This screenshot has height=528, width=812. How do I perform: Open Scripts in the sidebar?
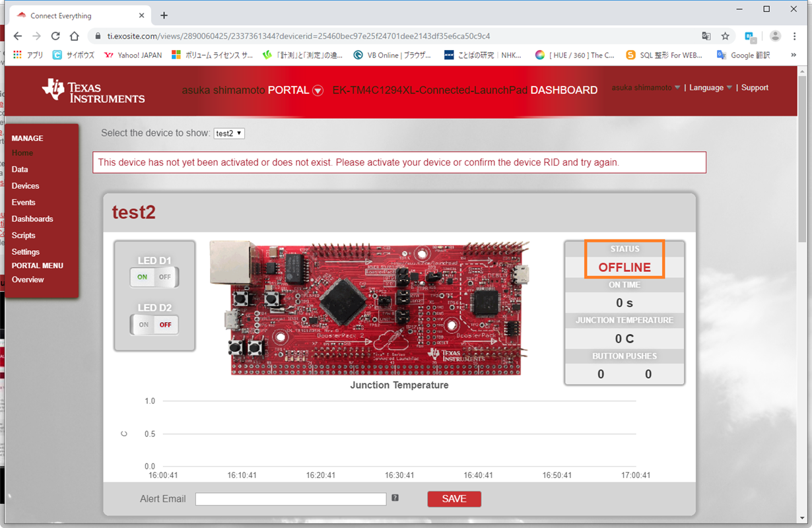click(24, 236)
